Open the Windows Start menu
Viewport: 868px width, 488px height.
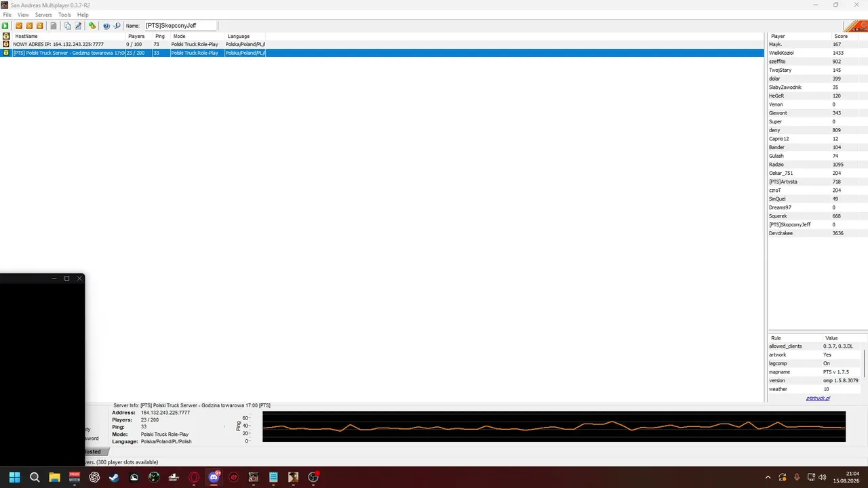click(x=14, y=477)
